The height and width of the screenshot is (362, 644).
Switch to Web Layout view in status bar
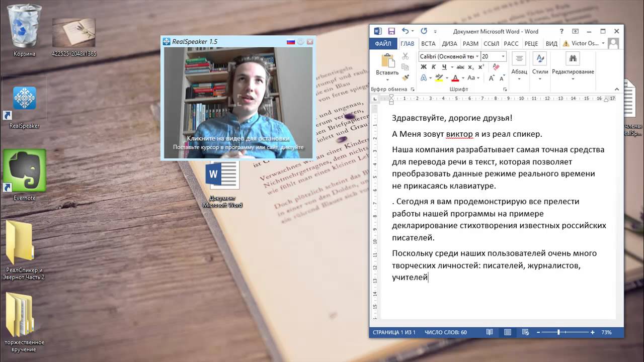pos(525,332)
